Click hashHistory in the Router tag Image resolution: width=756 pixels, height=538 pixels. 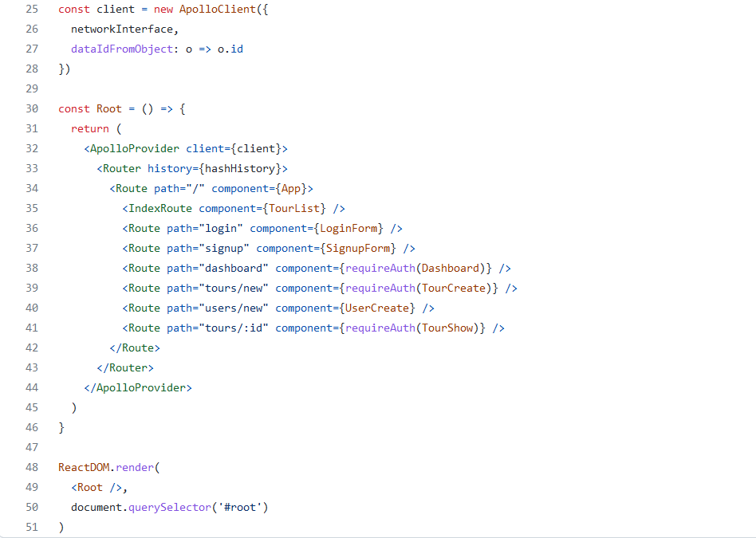click(x=240, y=168)
